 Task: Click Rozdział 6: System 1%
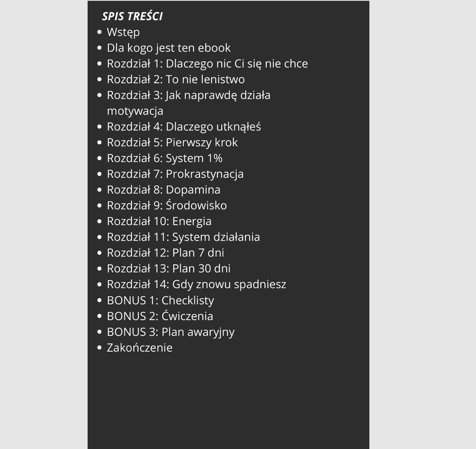point(165,158)
